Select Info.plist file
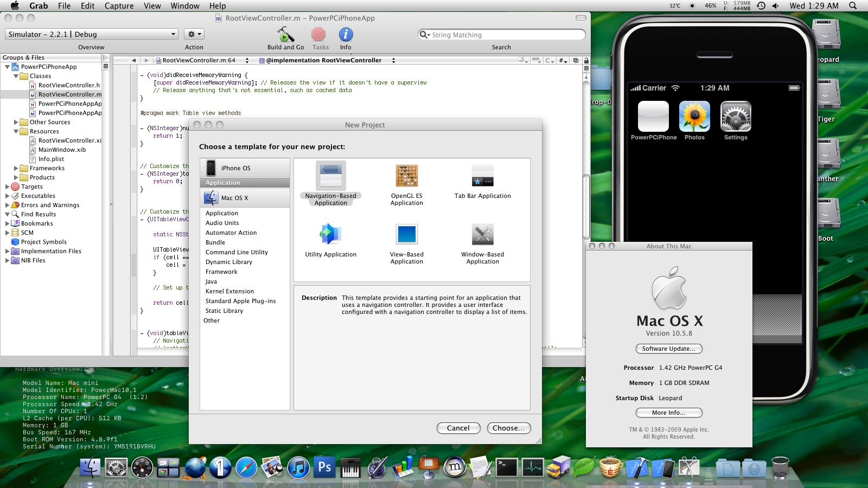The image size is (868, 488). (51, 159)
